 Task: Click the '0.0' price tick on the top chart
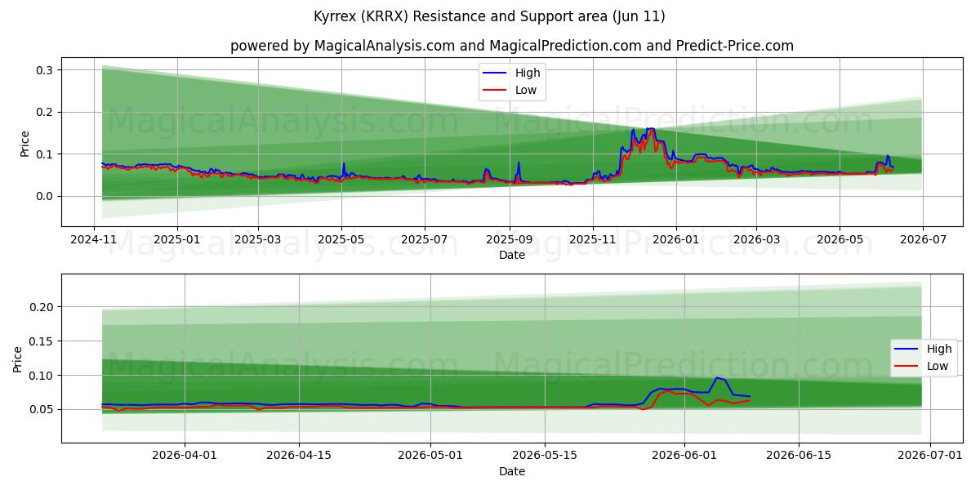tap(46, 196)
